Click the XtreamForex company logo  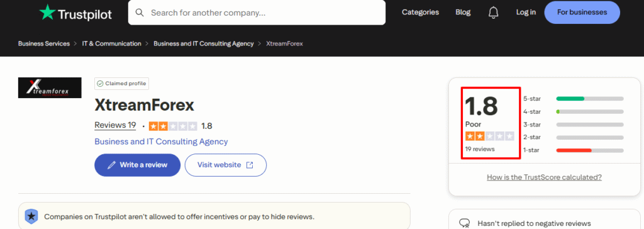tap(50, 87)
